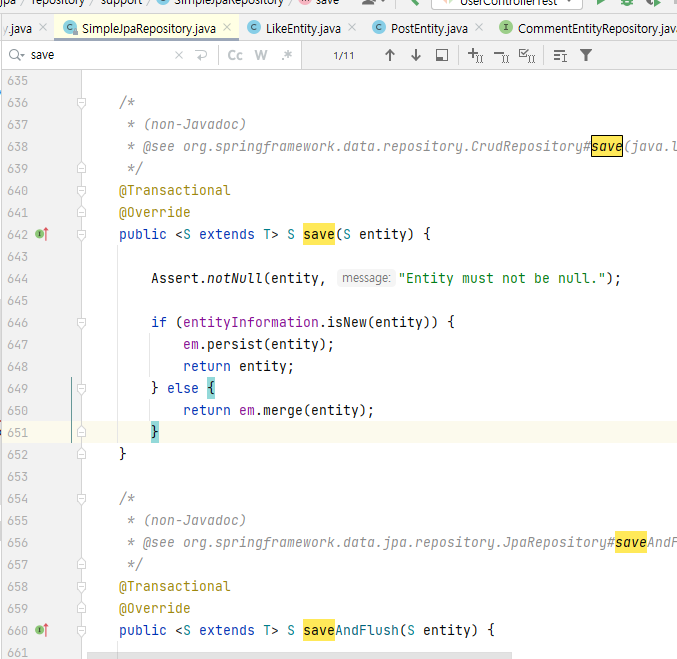Collapse comment block starting at line 636
677x659 pixels.
(x=81, y=103)
